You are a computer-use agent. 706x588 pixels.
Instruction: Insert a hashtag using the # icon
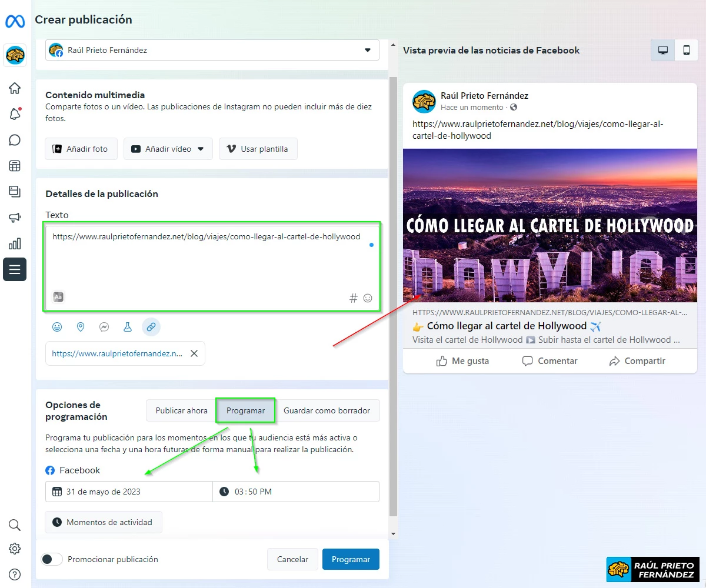click(353, 298)
